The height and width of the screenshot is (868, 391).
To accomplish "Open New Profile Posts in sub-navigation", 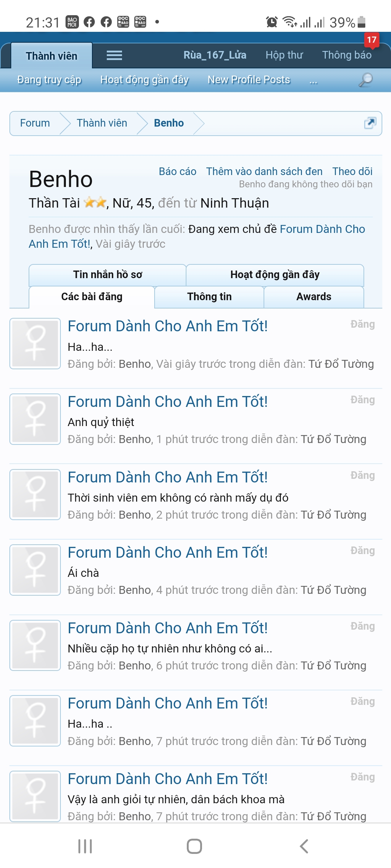I will click(249, 80).
